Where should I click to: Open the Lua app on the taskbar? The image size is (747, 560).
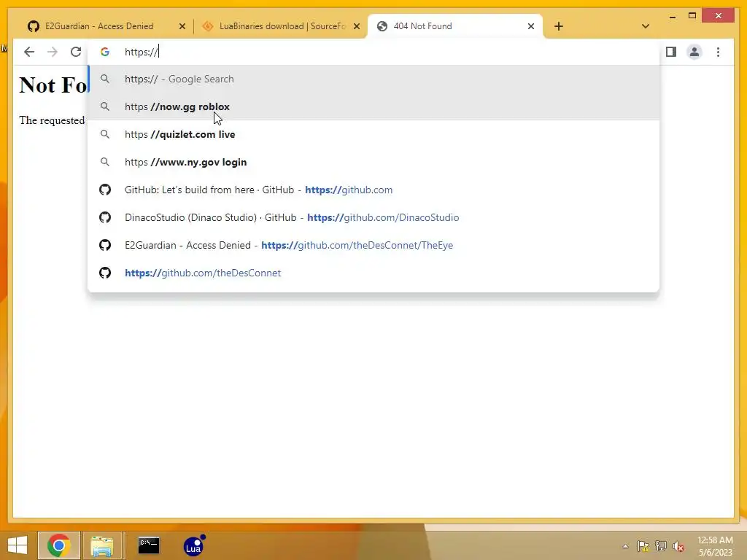point(193,545)
